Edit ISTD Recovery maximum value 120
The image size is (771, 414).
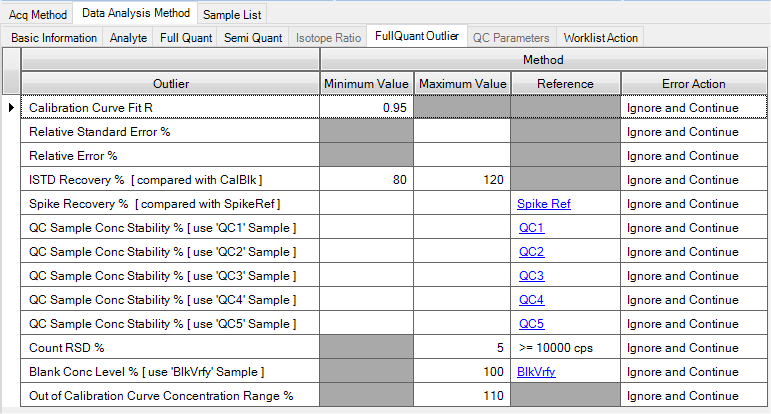point(462,180)
